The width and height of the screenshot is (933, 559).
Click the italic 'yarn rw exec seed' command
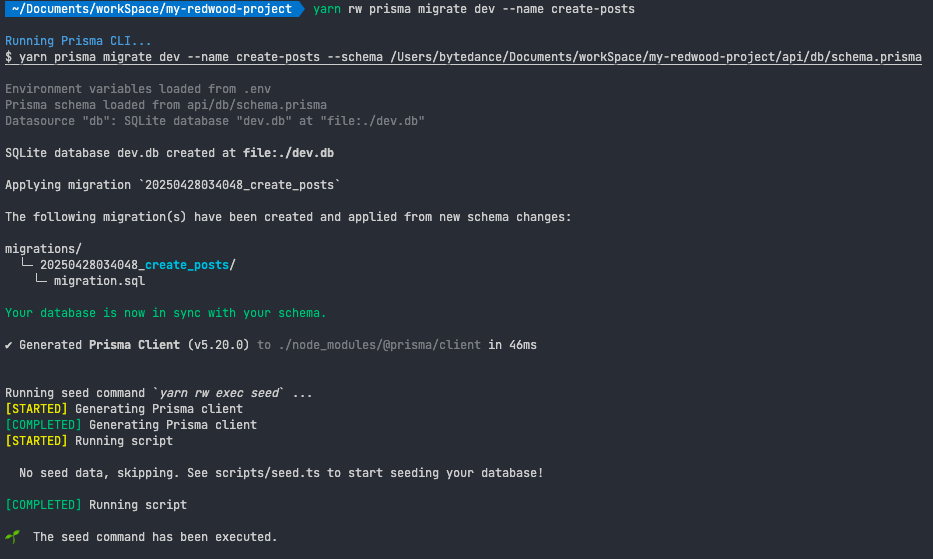click(x=218, y=393)
